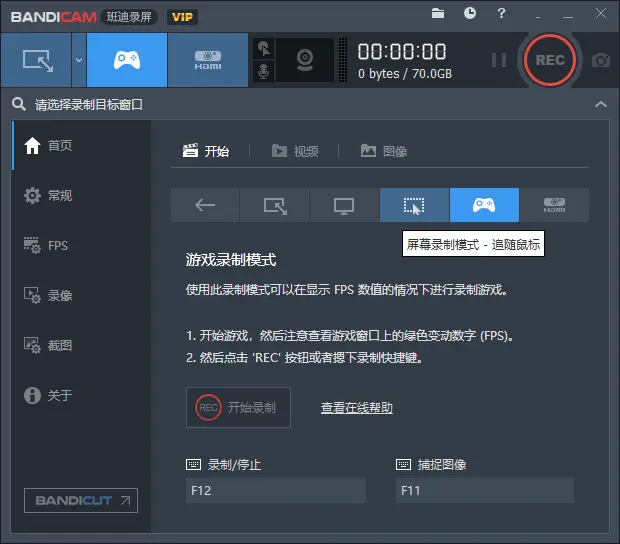This screenshot has height=544, width=620.
Task: Select screen recording mode in top toolbar
Action: click(x=36, y=60)
